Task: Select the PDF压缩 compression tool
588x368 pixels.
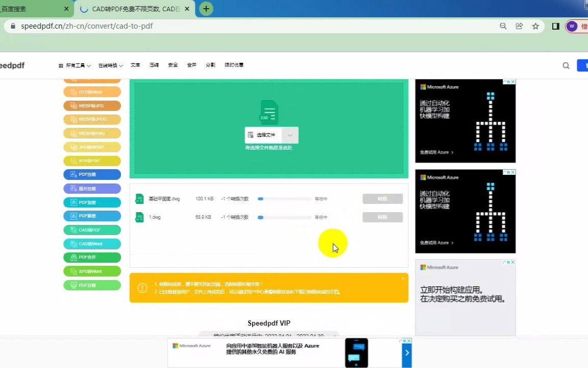Action: [x=92, y=174]
